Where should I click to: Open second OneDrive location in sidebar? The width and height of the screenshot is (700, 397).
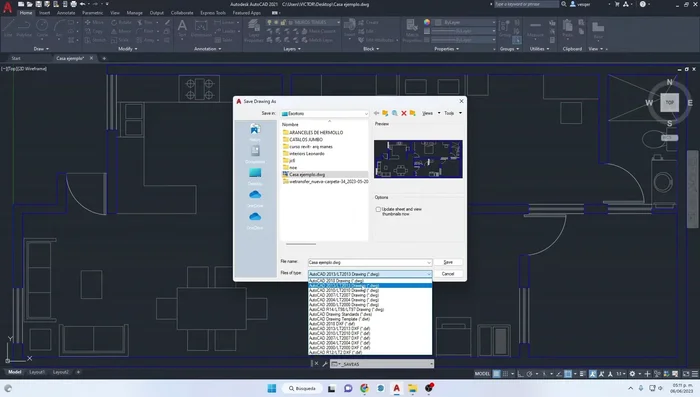pos(255,220)
